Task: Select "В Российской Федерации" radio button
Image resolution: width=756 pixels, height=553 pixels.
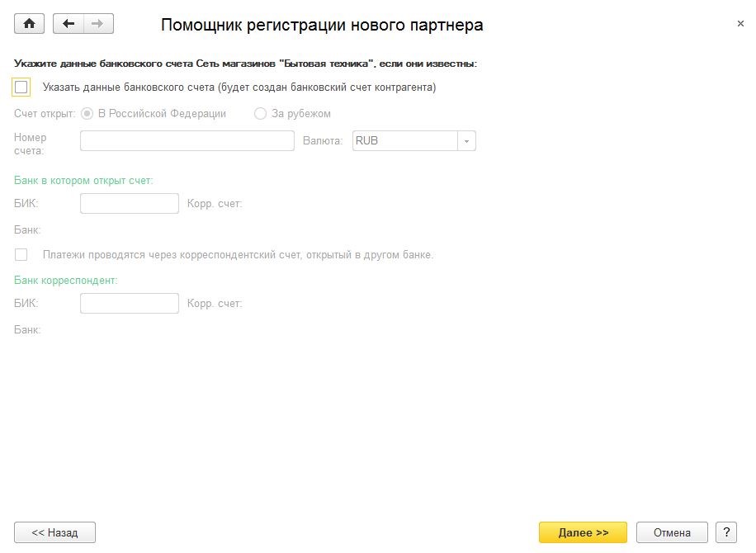Action: (x=87, y=113)
